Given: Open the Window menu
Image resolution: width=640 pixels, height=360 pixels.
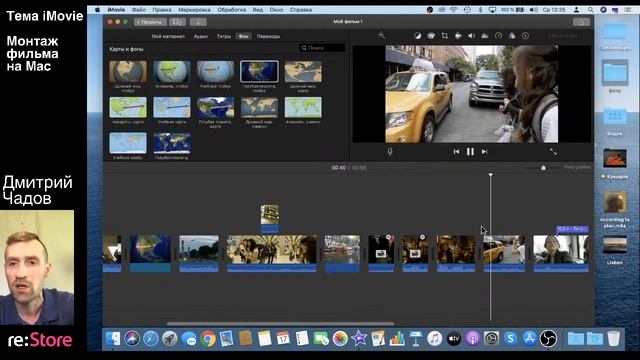Looking at the screenshot, I should (276, 10).
